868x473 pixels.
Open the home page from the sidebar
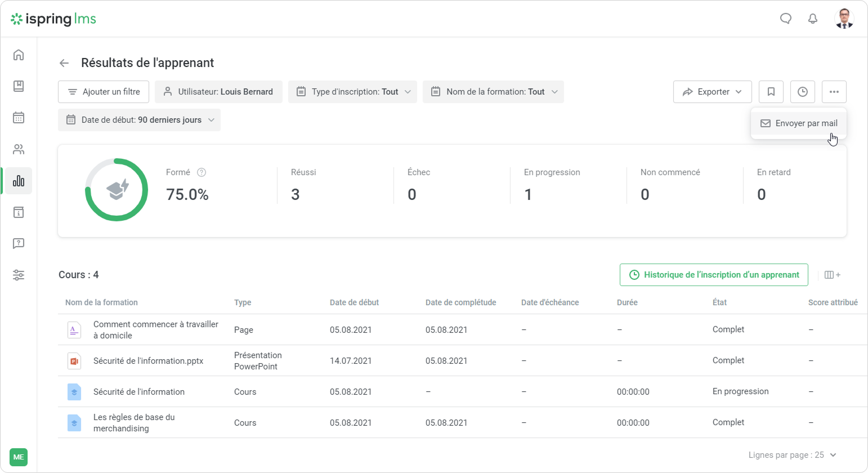pyautogui.click(x=19, y=55)
